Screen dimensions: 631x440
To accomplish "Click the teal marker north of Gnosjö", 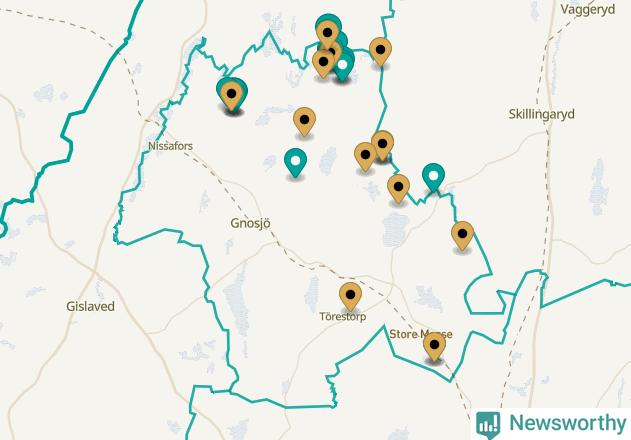I will pyautogui.click(x=295, y=163).
